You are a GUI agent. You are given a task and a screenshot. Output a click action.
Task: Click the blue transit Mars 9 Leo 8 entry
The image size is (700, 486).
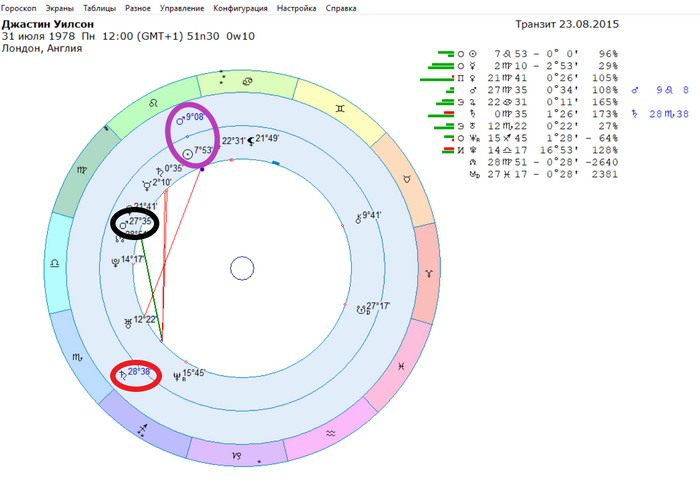660,90
